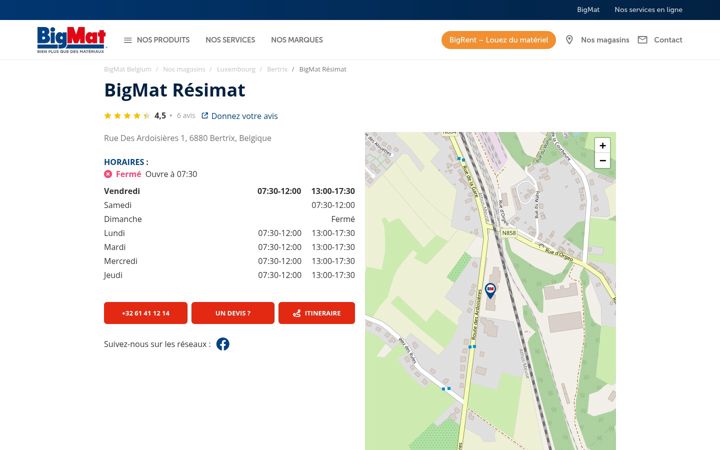Click the Samedi hours row
Screen dimensions: 720x450
point(229,205)
